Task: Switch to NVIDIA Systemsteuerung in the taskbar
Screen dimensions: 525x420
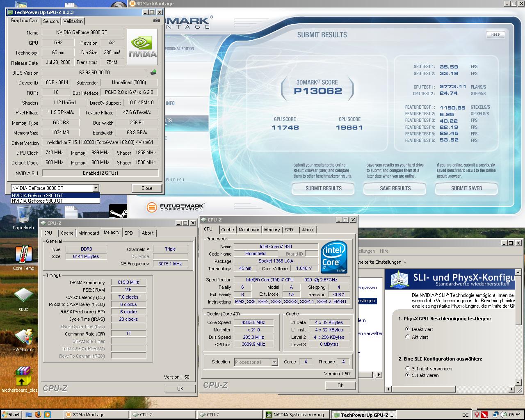Action: 296,415
